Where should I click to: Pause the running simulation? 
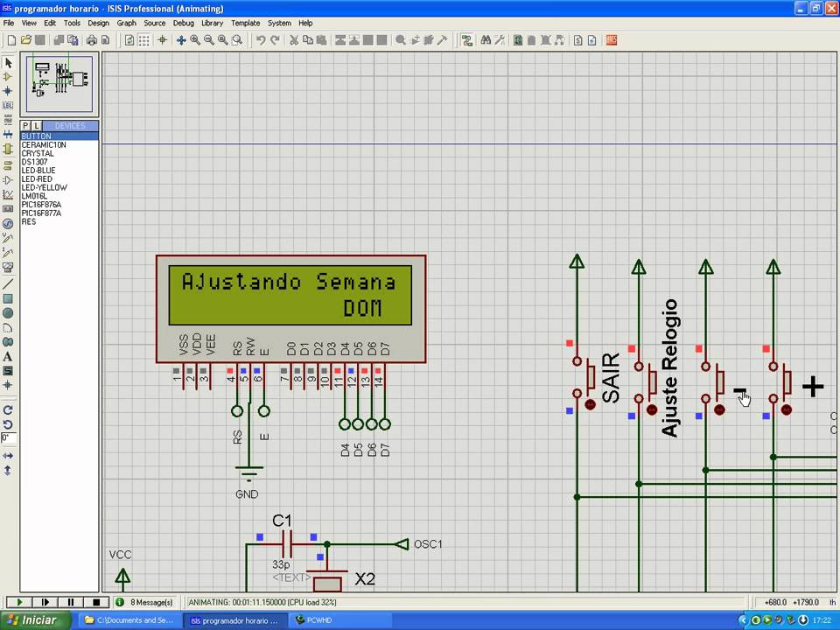pyautogui.click(x=71, y=602)
